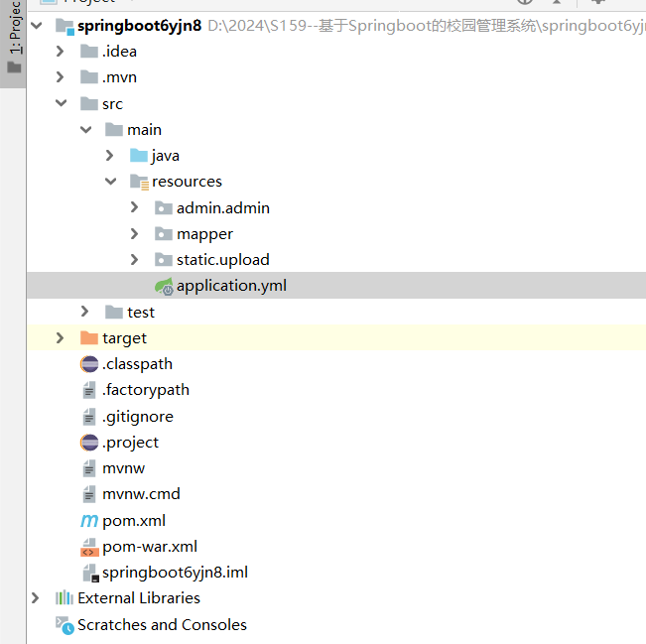This screenshot has width=646, height=644.
Task: Click the orange target folder icon
Action: (89, 338)
